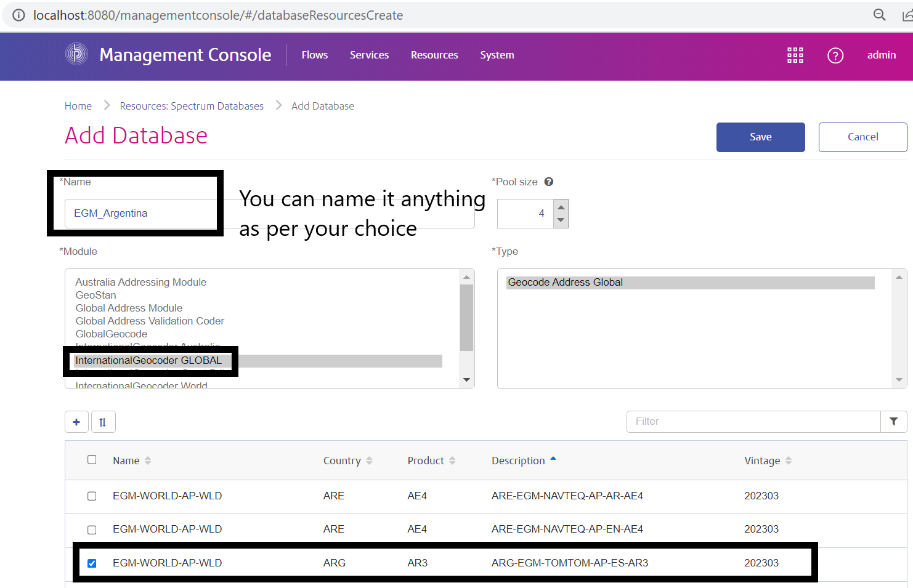The height and width of the screenshot is (588, 913).
Task: Open the Flows menu
Action: [x=315, y=55]
